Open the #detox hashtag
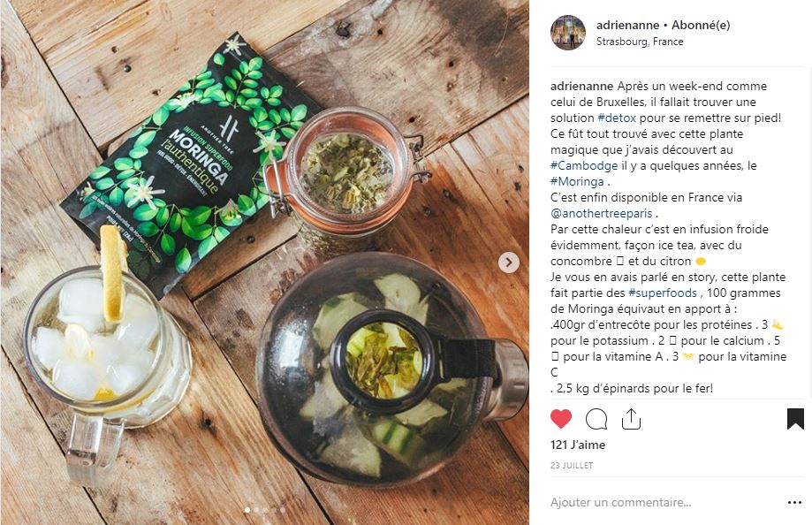Viewport: 812px width, 525px height. (616, 118)
